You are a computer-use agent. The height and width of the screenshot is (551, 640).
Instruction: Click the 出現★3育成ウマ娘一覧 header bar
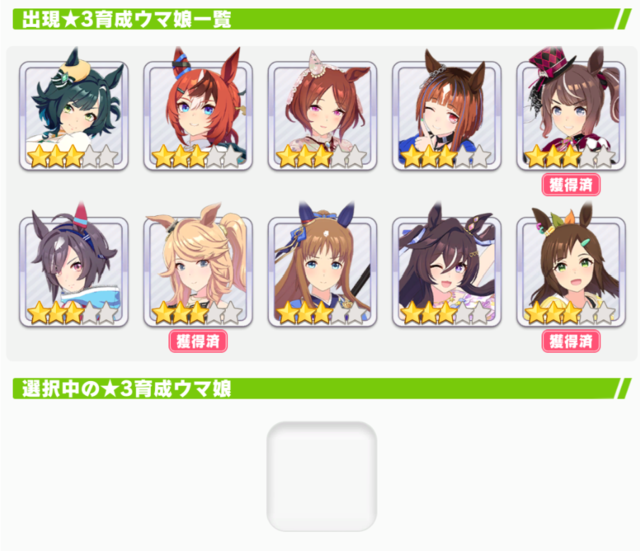322,19
